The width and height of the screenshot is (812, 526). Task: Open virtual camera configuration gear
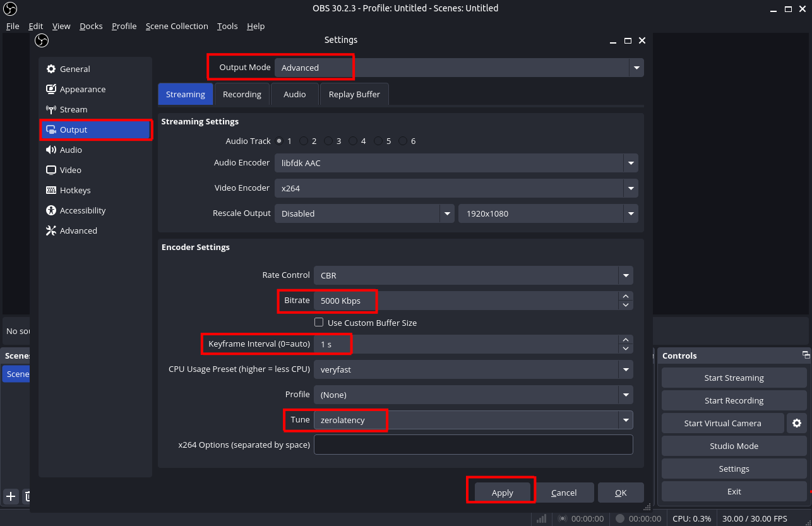point(797,423)
